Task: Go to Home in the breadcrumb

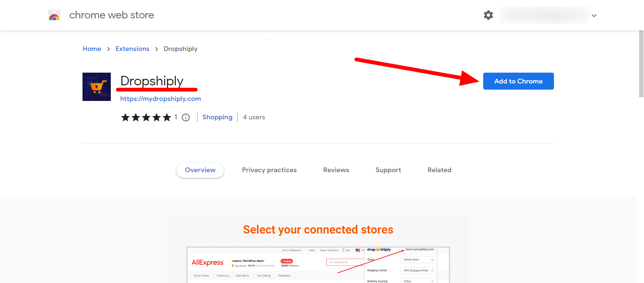Action: click(x=92, y=49)
